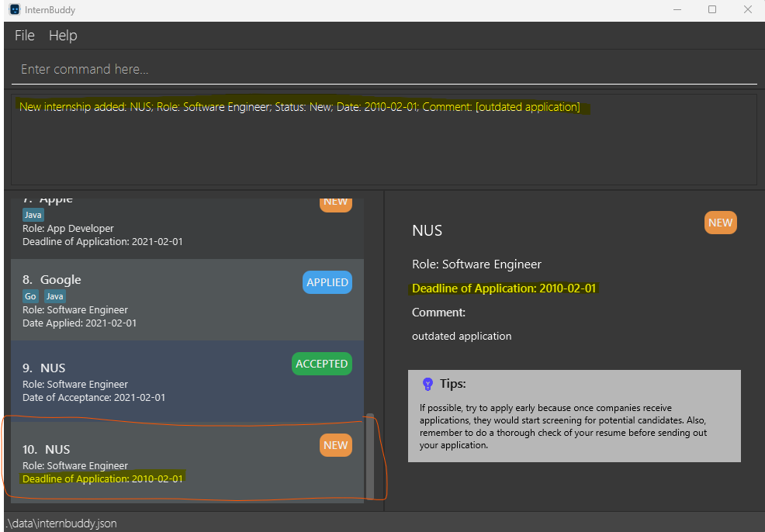Viewport: 765px width, 532px height.
Task: Open the File menu
Action: (24, 36)
